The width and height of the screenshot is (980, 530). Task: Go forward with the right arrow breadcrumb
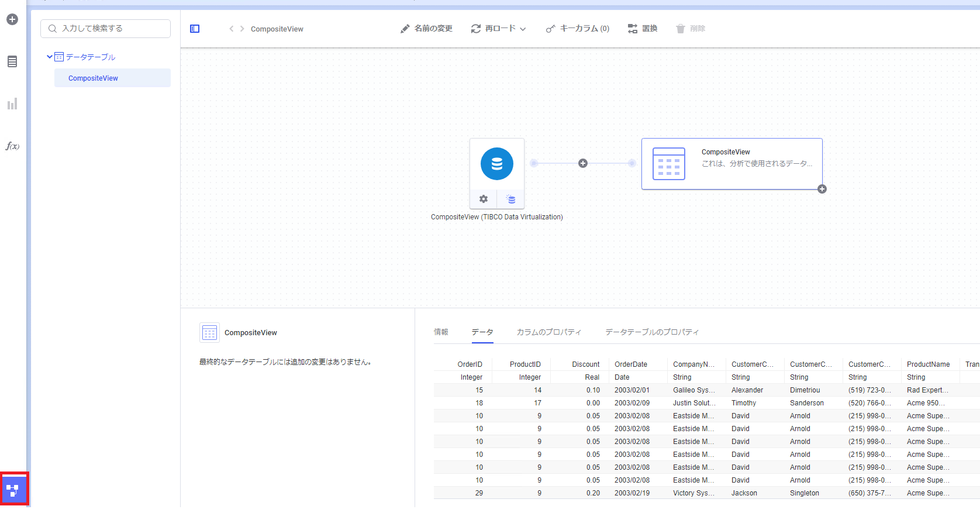point(242,29)
